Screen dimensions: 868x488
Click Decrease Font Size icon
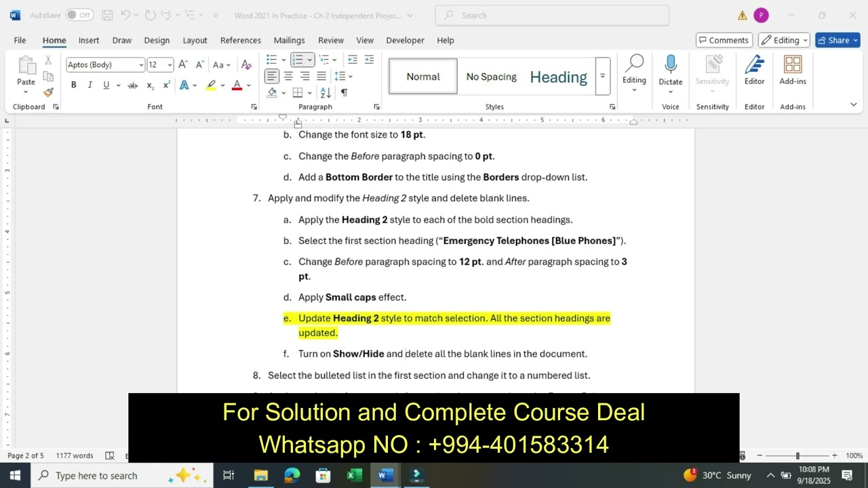(200, 65)
